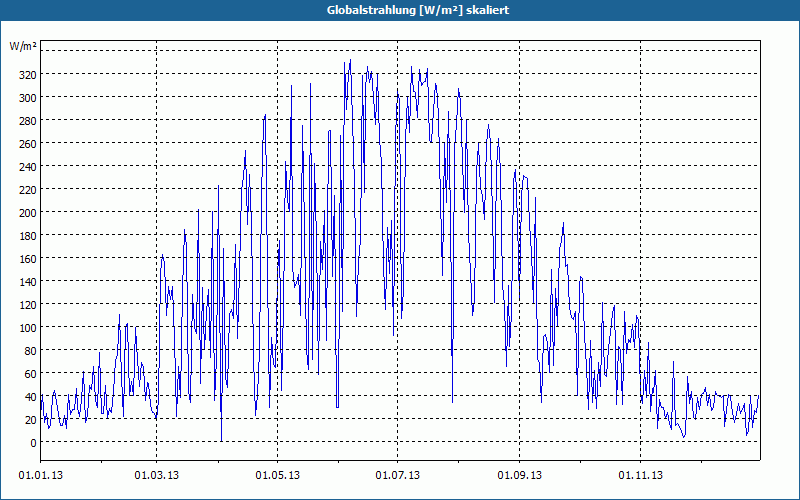Viewport: 800px width, 500px height.
Task: Click the y-axis label 280
Action: coord(28,121)
